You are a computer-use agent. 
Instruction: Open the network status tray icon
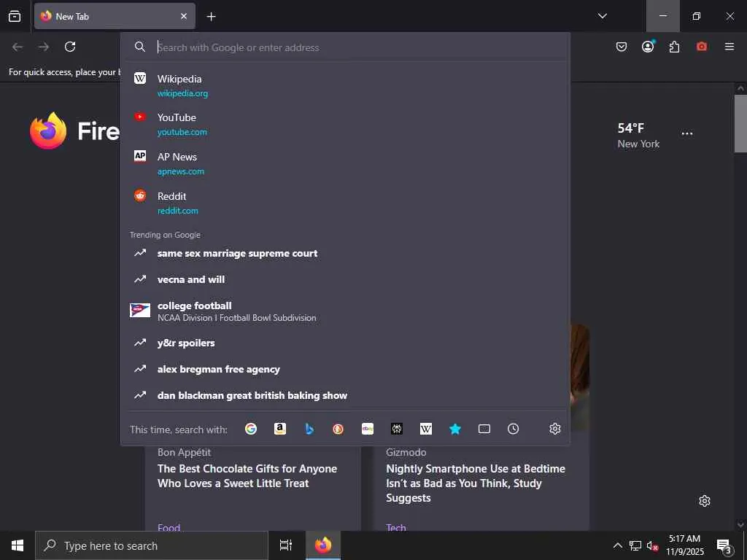pyautogui.click(x=635, y=545)
